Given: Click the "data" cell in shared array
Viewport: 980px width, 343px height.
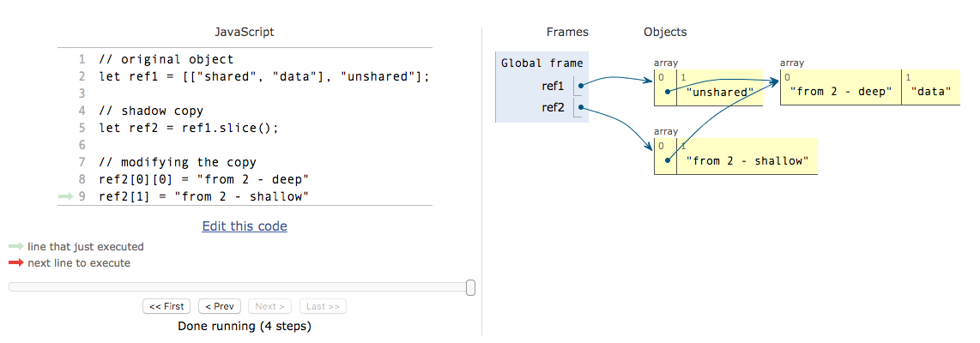Looking at the screenshot, I should pos(931,91).
